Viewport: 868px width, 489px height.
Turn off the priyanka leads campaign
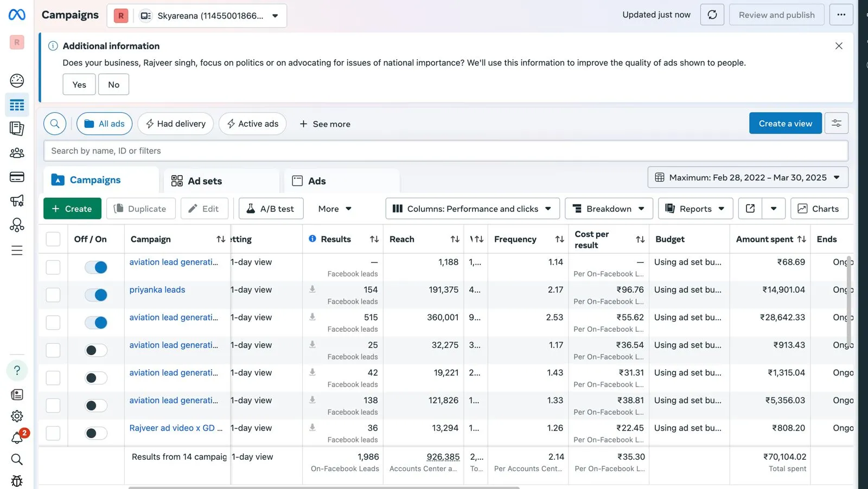pyautogui.click(x=96, y=295)
